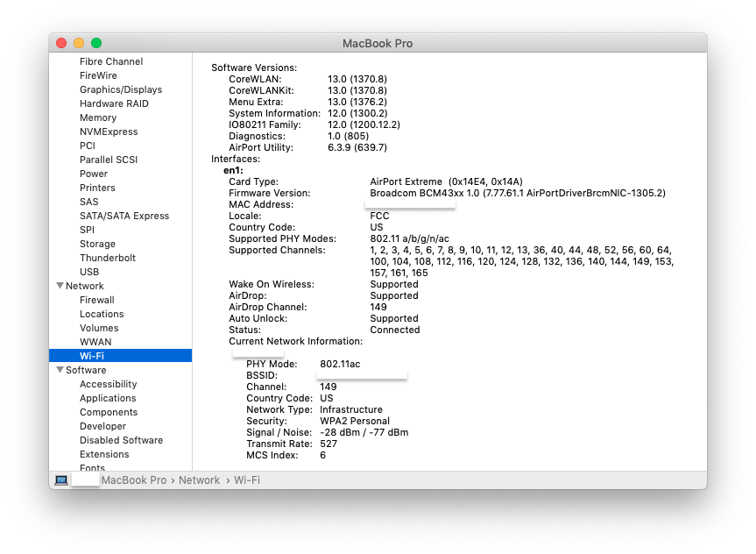Click the '802.11 a/b/g/n/ac' PHY modes value

pos(409,238)
